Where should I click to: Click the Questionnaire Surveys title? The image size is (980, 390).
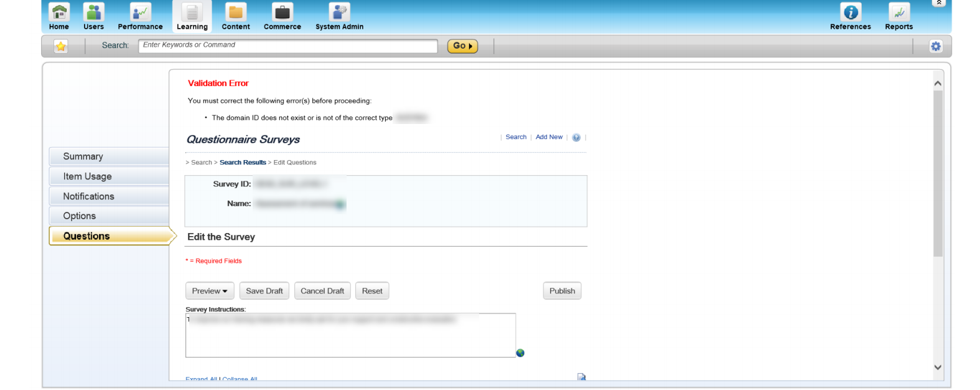(x=243, y=140)
